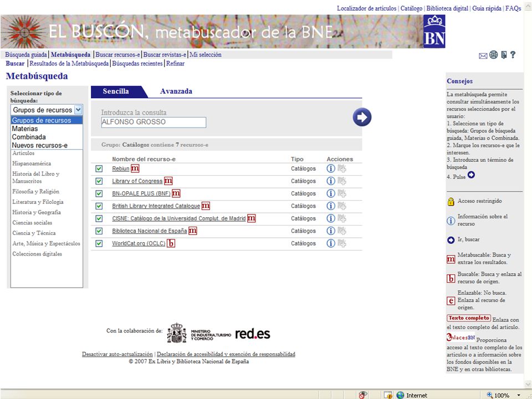Open help question mark icon

513,55
